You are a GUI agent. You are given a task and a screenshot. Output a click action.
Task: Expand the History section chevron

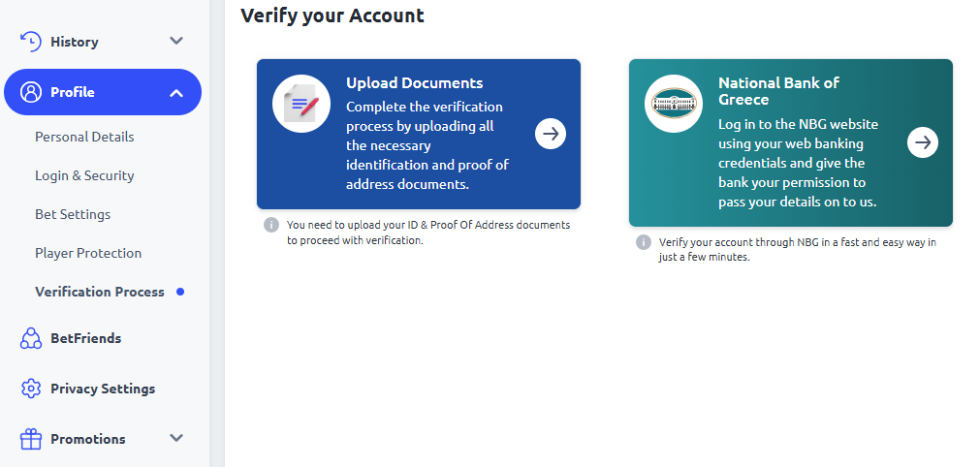(x=176, y=42)
